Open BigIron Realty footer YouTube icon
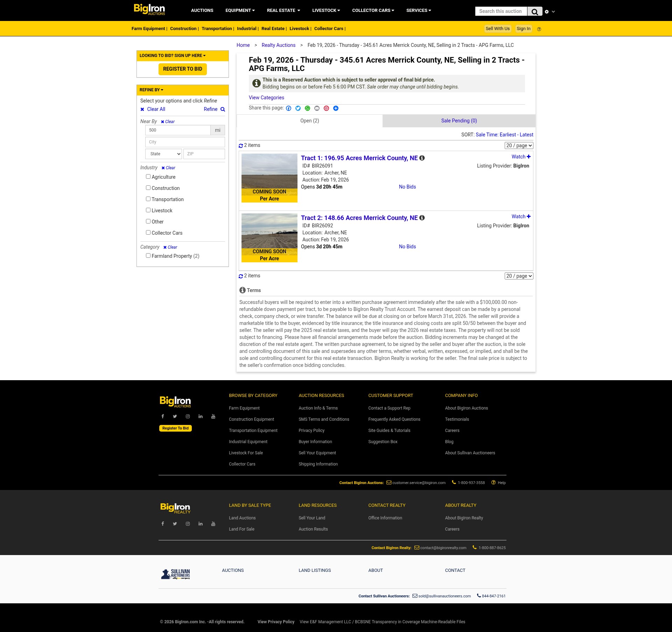Image resolution: width=672 pixels, height=632 pixels. 213,524
